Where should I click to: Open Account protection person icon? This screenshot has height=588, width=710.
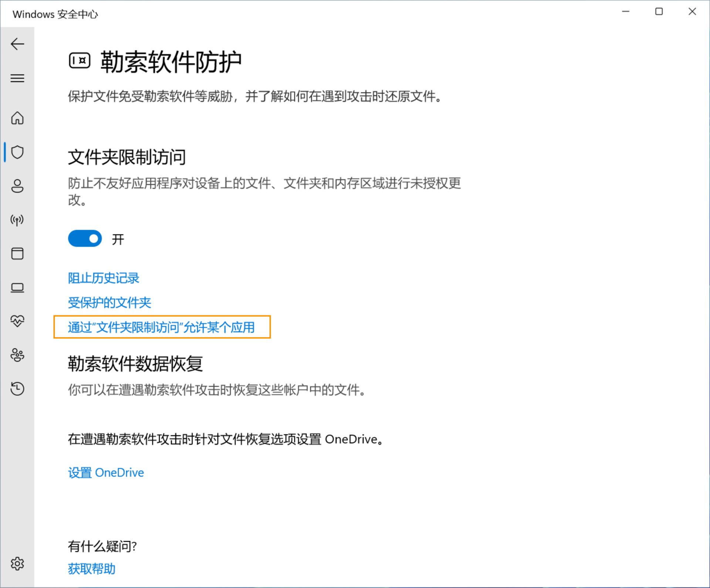pos(17,186)
